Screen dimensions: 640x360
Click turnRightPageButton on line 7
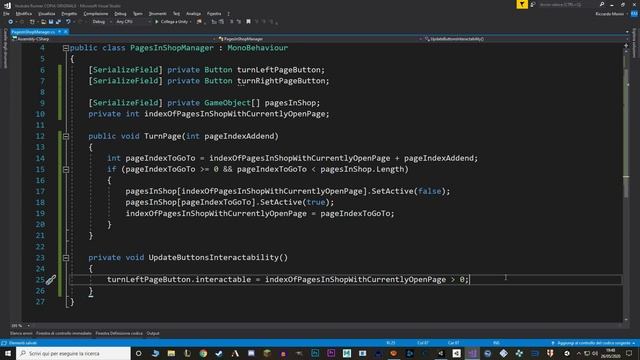tap(281, 81)
